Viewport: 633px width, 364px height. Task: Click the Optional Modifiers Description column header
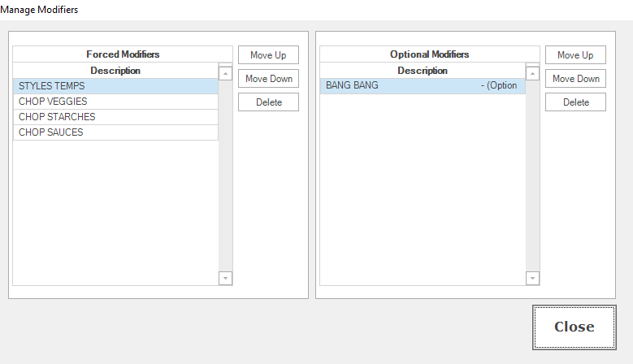[423, 71]
